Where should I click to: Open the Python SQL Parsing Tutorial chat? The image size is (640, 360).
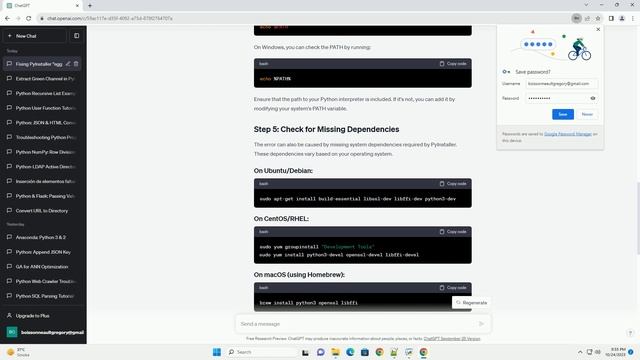42,296
